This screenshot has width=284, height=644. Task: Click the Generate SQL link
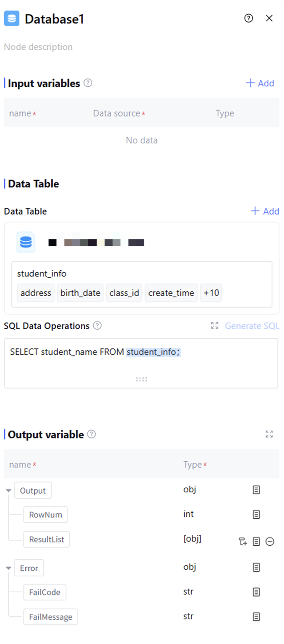pyautogui.click(x=252, y=326)
